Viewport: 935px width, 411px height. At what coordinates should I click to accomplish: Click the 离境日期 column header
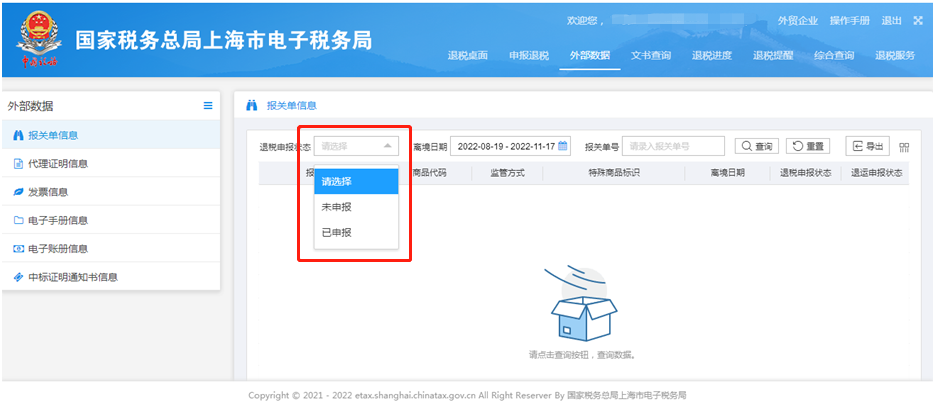[727, 173]
